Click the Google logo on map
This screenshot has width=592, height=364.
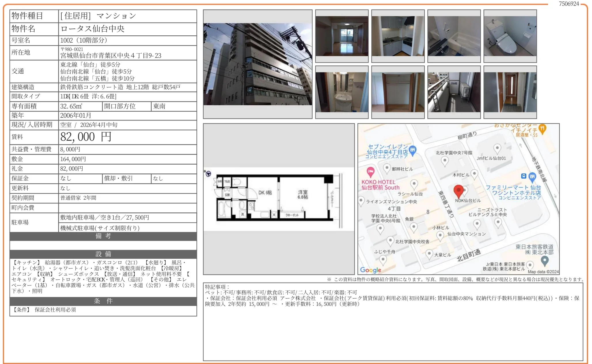(370, 270)
